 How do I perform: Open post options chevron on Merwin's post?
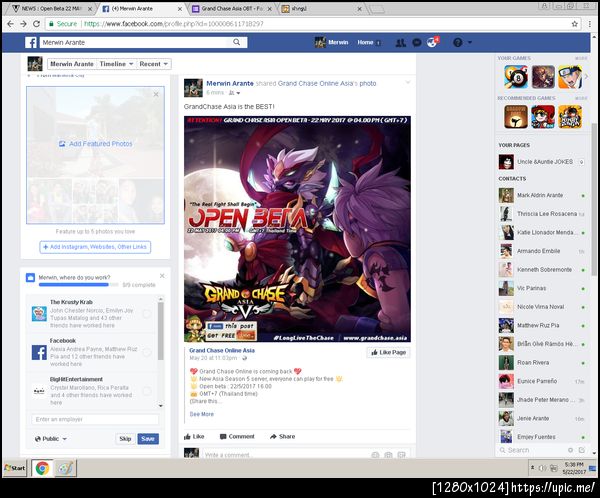tap(408, 82)
